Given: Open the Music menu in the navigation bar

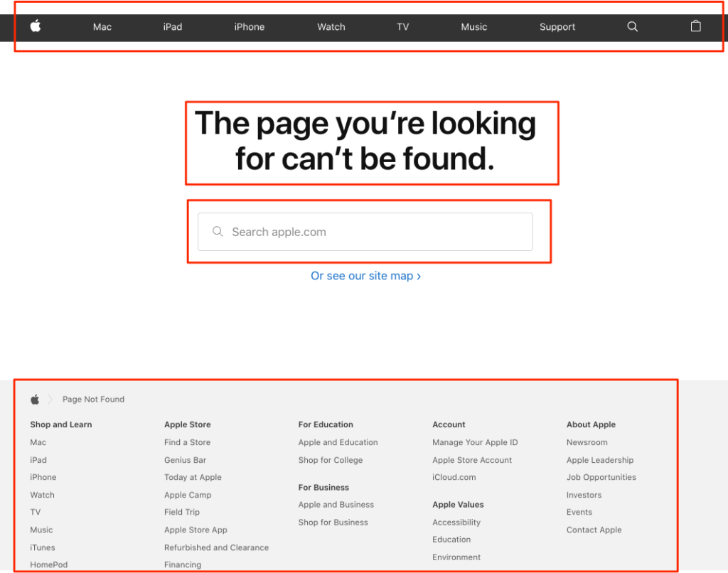Looking at the screenshot, I should (x=474, y=27).
